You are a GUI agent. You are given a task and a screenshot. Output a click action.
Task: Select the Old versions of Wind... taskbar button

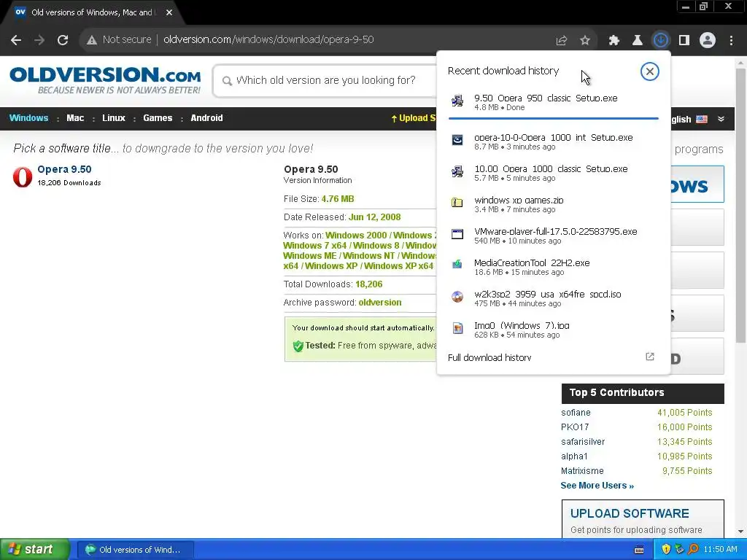135,550
